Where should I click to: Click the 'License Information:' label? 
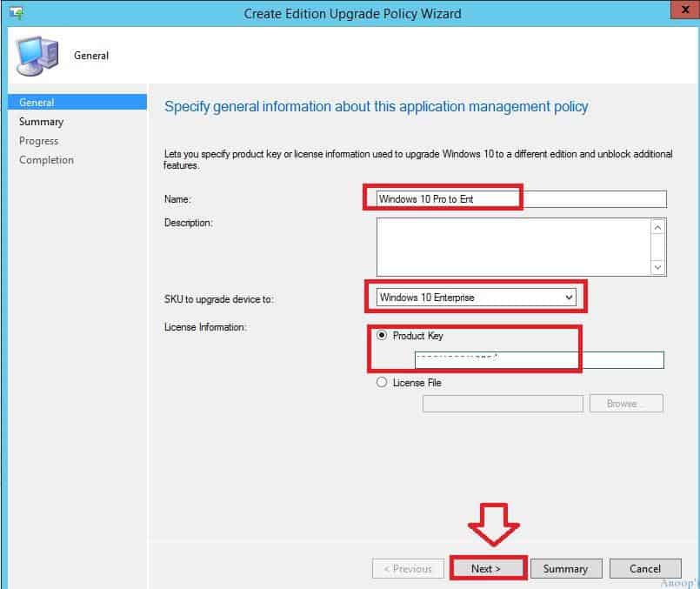coord(205,327)
